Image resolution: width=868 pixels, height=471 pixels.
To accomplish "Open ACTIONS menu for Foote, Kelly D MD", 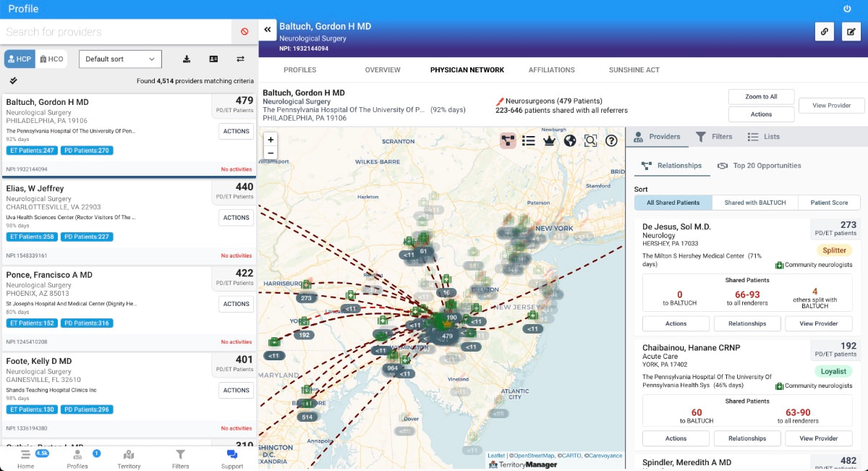I will point(237,391).
